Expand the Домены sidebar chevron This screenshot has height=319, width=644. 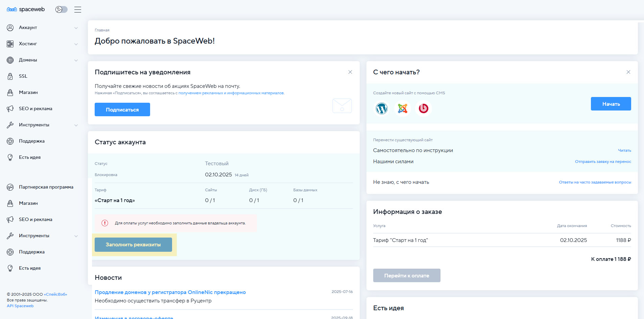(x=76, y=60)
